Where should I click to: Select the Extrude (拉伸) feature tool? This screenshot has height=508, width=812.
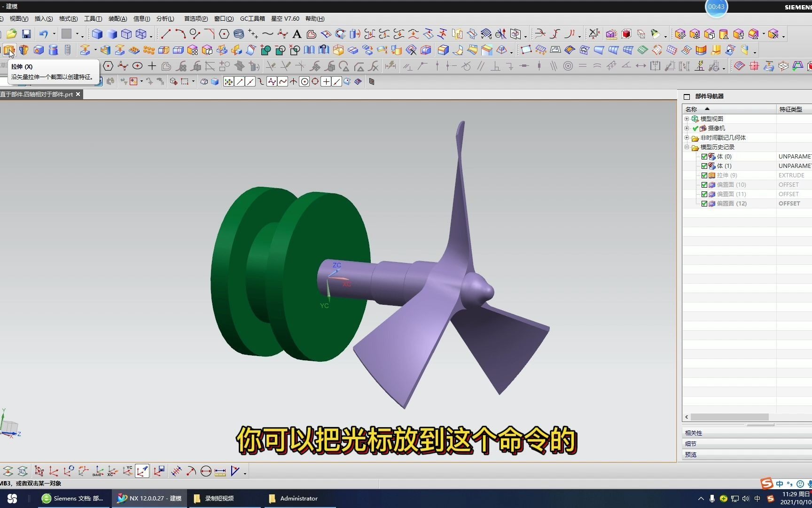9,49
